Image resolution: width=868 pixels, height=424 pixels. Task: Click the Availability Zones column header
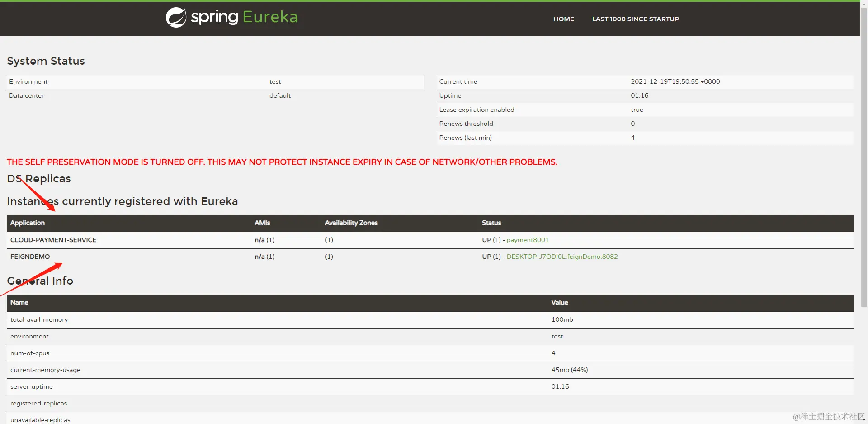point(351,223)
